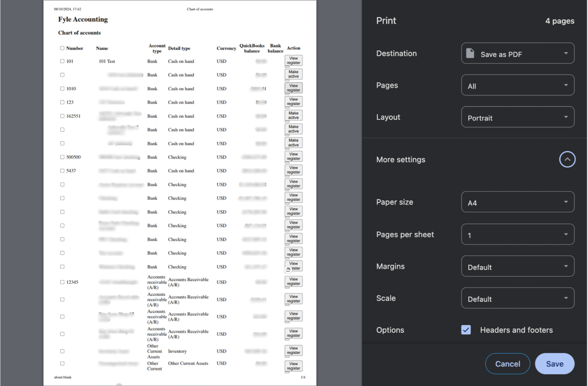The height and width of the screenshot is (386, 588).
Task: Tick the checkbox for account 101
Action: point(62,61)
